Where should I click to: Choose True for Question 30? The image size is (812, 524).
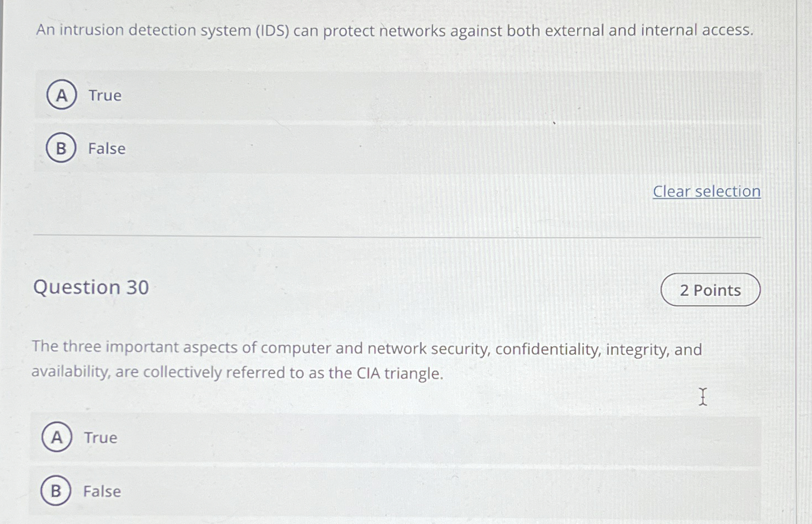point(58,437)
